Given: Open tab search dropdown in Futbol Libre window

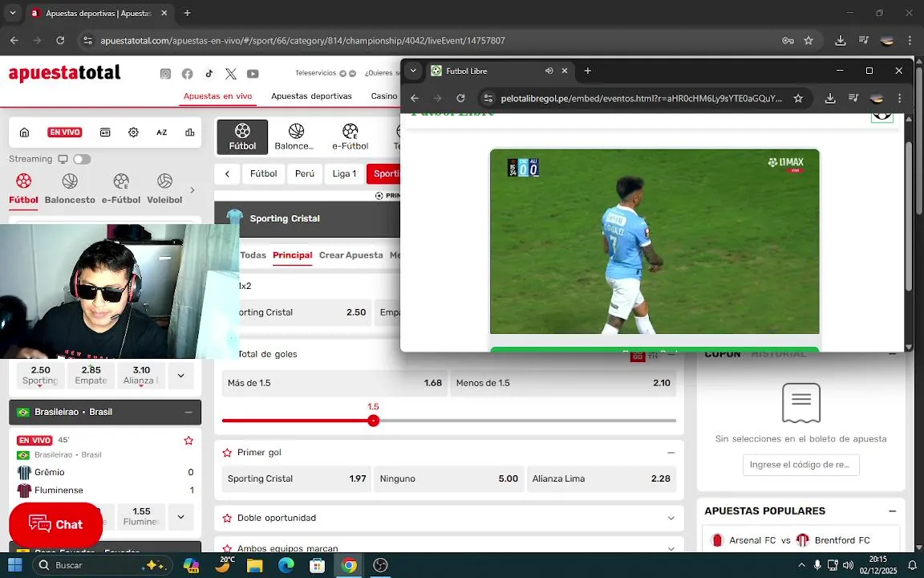Looking at the screenshot, I should (x=413, y=71).
